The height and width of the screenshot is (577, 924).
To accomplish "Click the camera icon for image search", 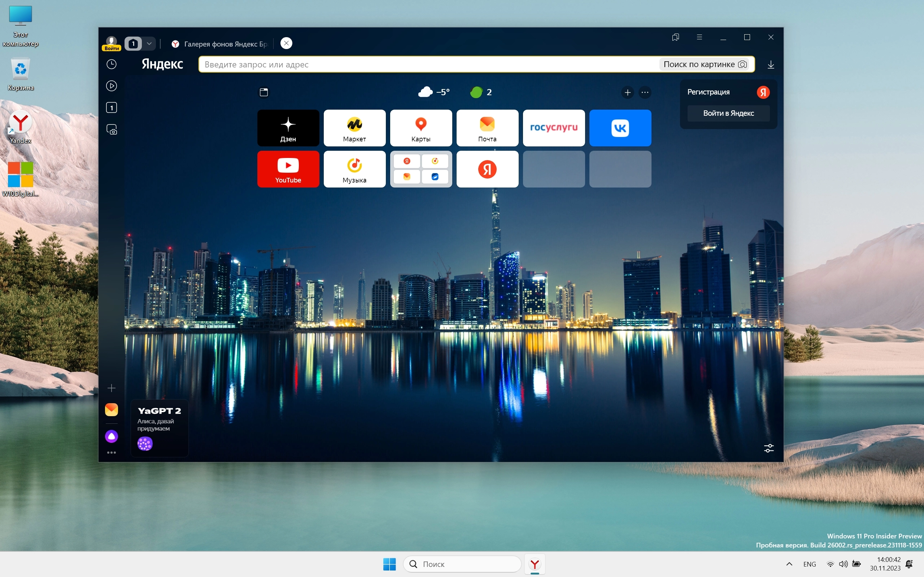I will point(742,64).
